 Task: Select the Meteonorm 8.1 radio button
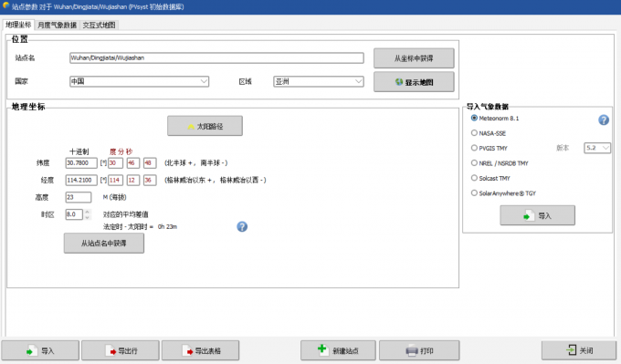tap(474, 118)
